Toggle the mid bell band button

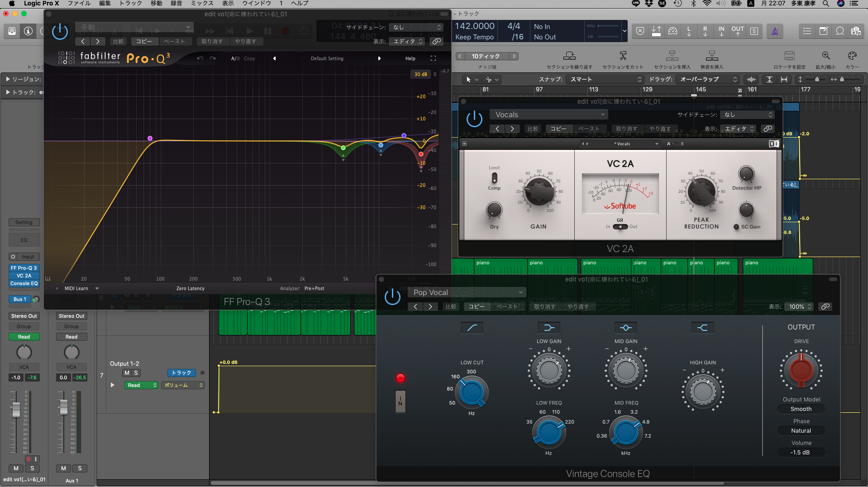[626, 328]
